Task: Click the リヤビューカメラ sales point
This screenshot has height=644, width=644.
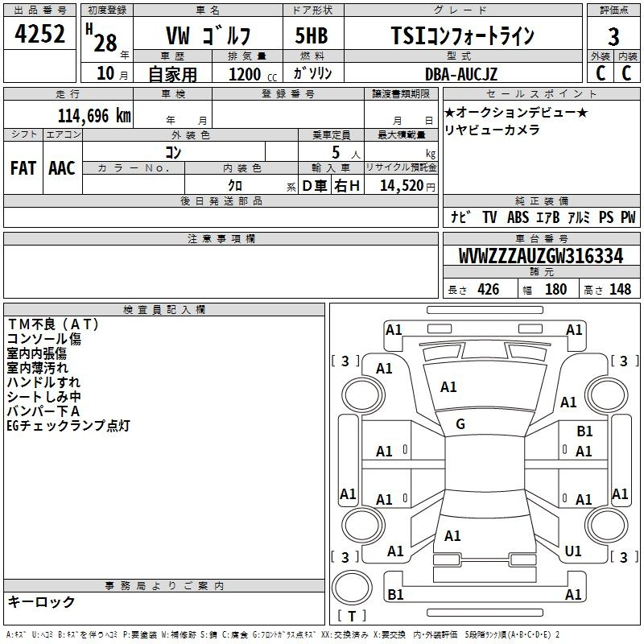Action: coord(493,130)
